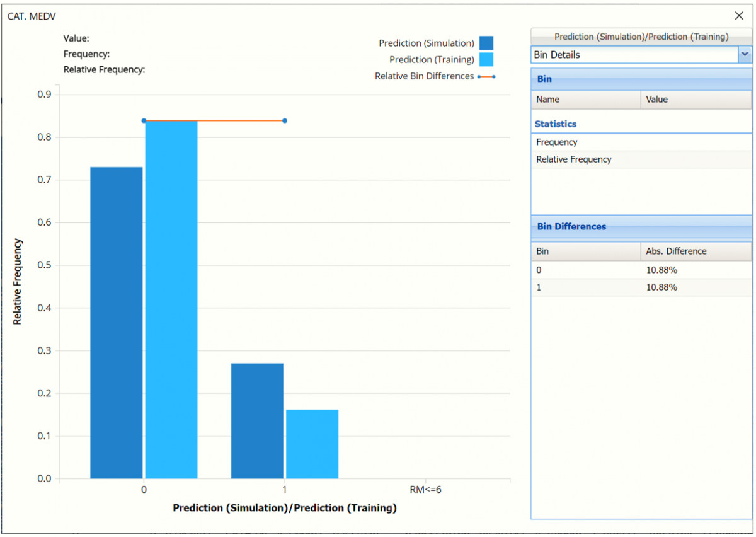Select the light blue Training bar for bin 1
Screen dimensions: 756x537
point(312,444)
